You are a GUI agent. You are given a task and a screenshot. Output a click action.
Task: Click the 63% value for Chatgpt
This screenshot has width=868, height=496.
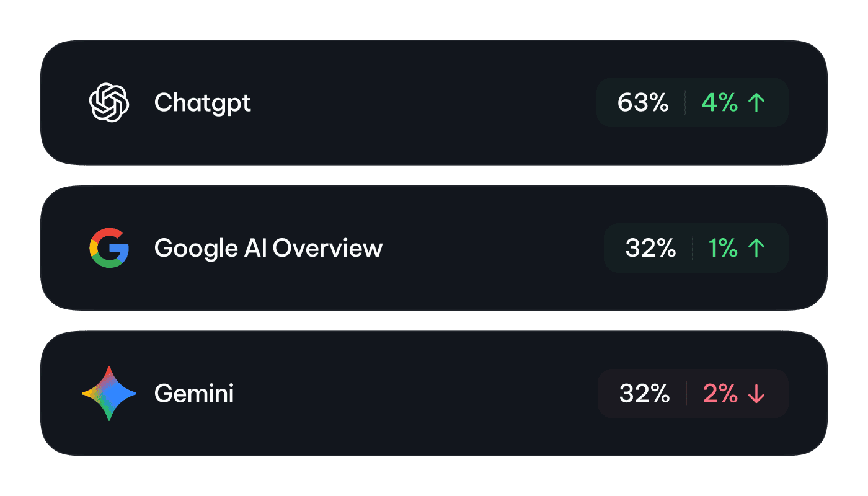pyautogui.click(x=643, y=102)
